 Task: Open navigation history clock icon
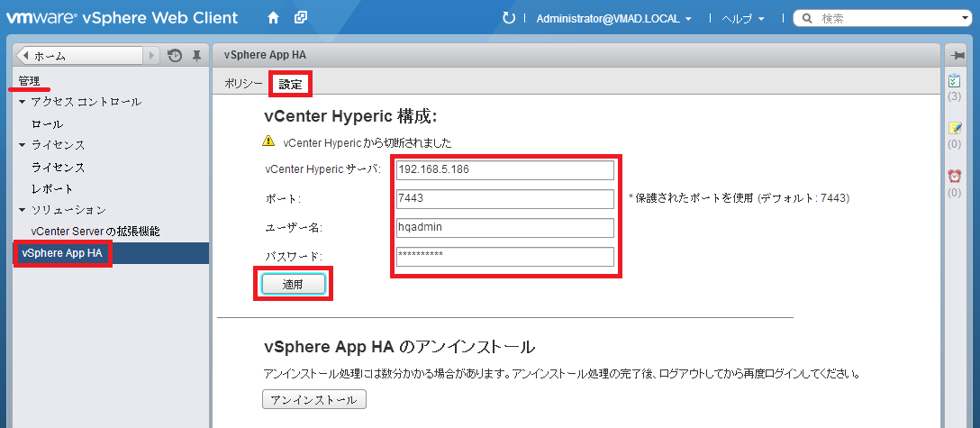click(175, 56)
